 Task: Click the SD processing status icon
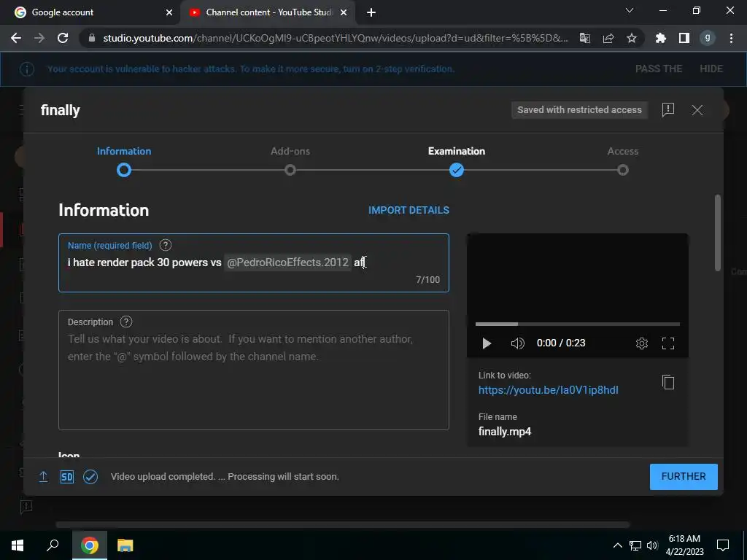66,477
